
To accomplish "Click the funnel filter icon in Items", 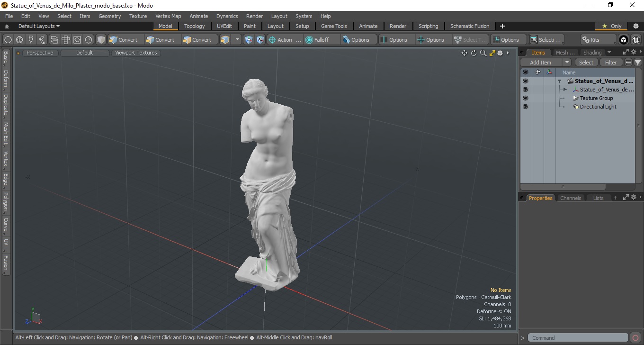I will (x=638, y=63).
